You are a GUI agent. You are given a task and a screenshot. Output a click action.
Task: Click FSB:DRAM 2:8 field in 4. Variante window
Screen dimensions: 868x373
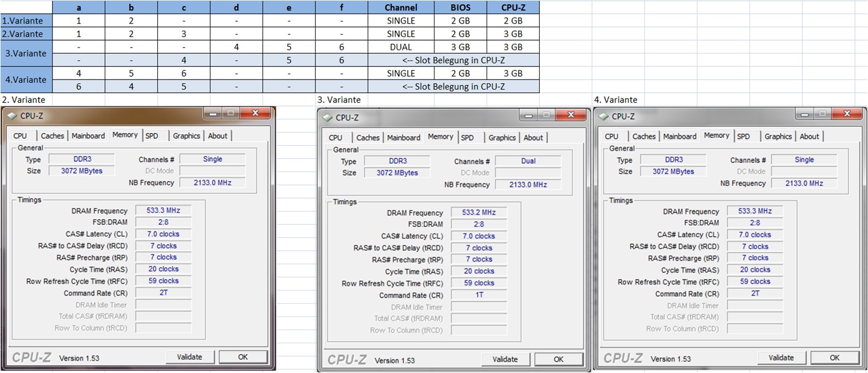[x=755, y=223]
